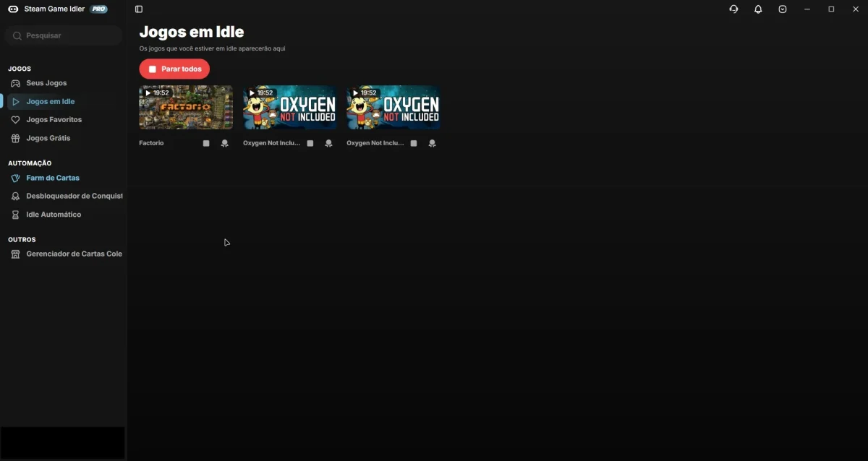
Task: Click the Jogos em Idle page heading
Action: coord(192,32)
